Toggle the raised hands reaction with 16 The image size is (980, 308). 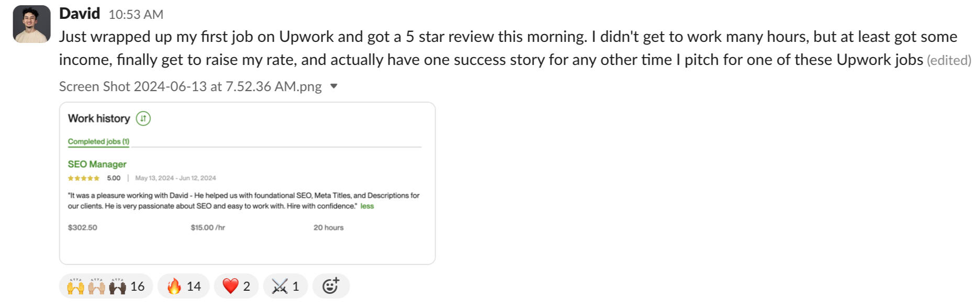[x=106, y=286]
